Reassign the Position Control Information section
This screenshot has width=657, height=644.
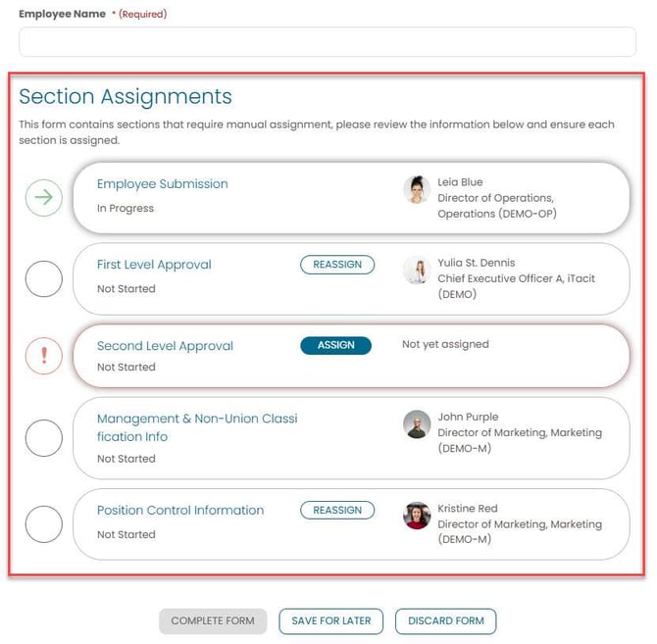pyautogui.click(x=337, y=511)
